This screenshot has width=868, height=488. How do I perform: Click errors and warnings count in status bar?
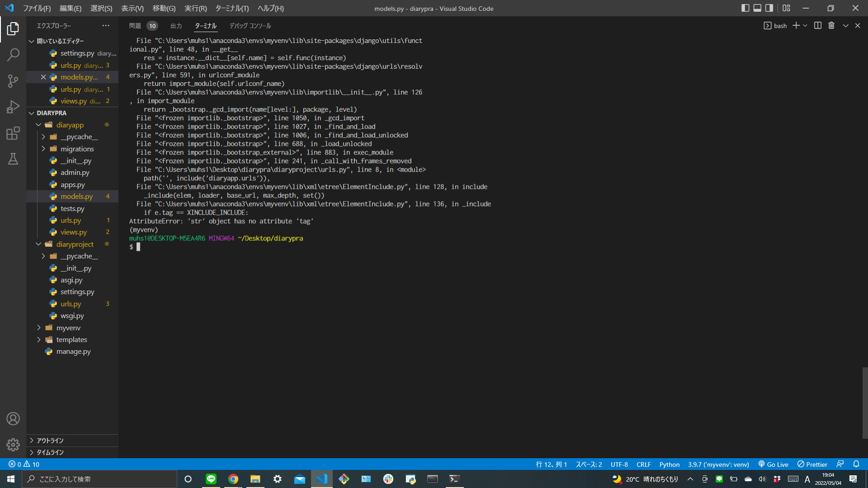(24, 465)
